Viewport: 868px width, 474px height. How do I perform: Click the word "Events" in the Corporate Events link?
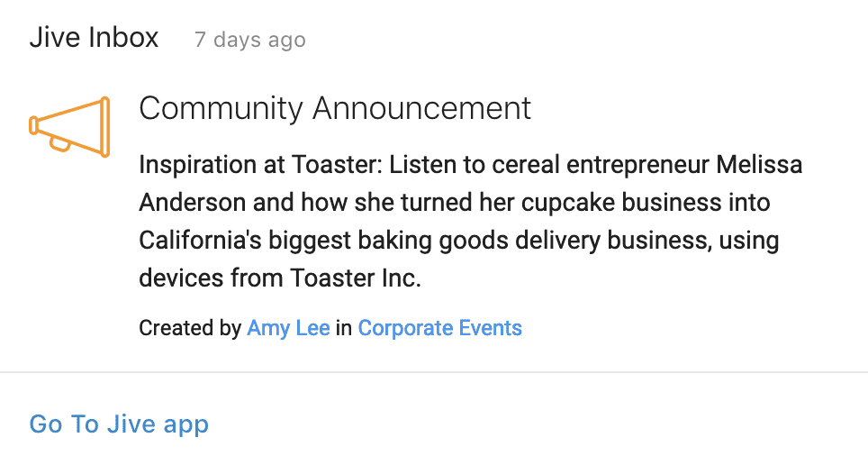(x=491, y=328)
